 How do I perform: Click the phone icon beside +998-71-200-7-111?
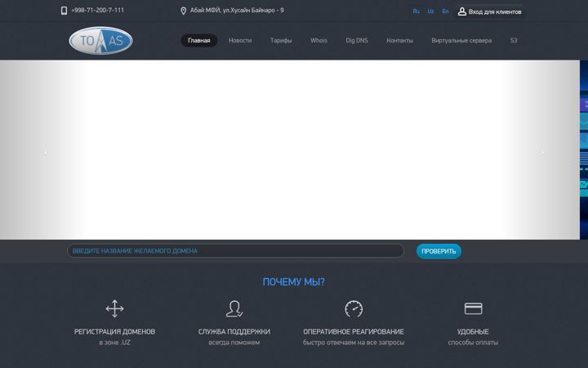coord(65,11)
